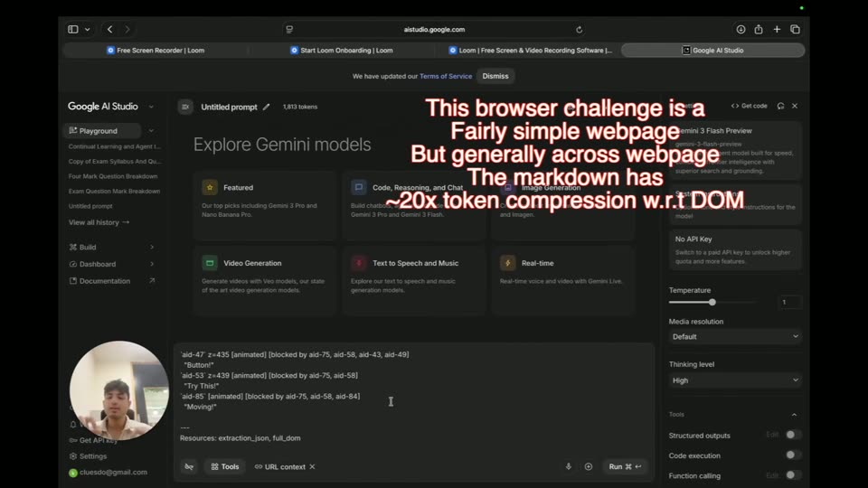
Task: Collapse the Tools section chevron
Action: tap(794, 415)
